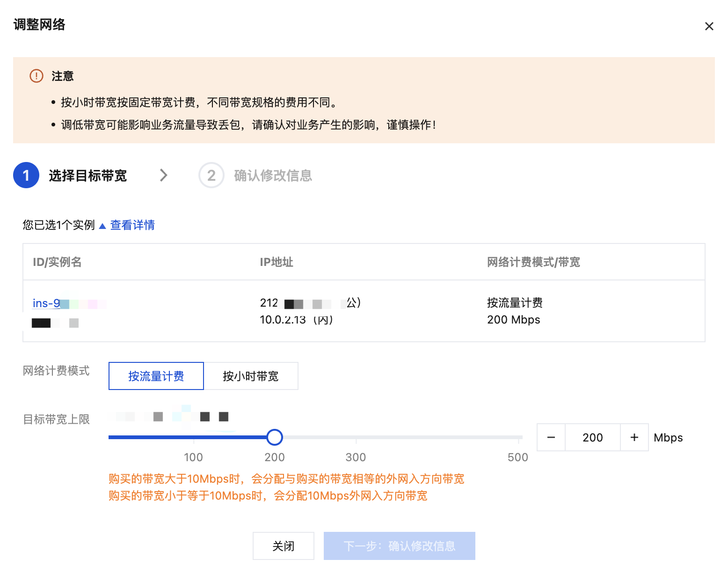The width and height of the screenshot is (728, 574).
Task: Click the 网络计费模式/带宽 column header
Action: [533, 262]
